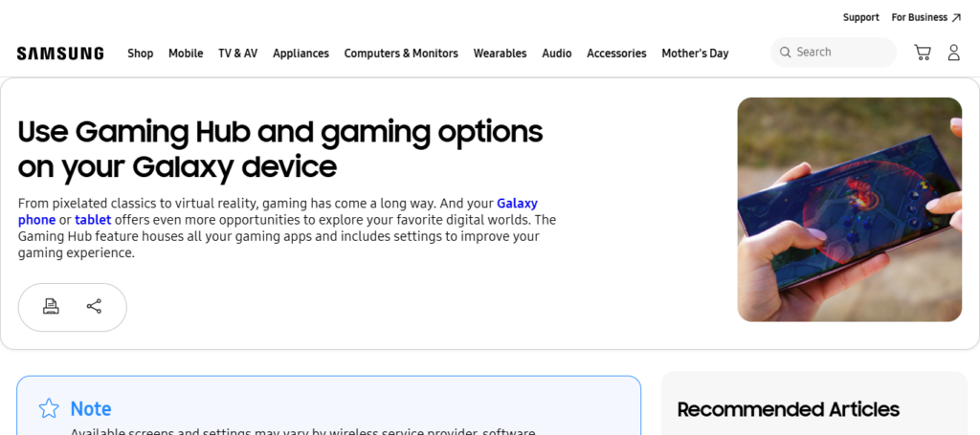The width and height of the screenshot is (980, 435).
Task: Open the Wearables menu
Action: point(500,53)
